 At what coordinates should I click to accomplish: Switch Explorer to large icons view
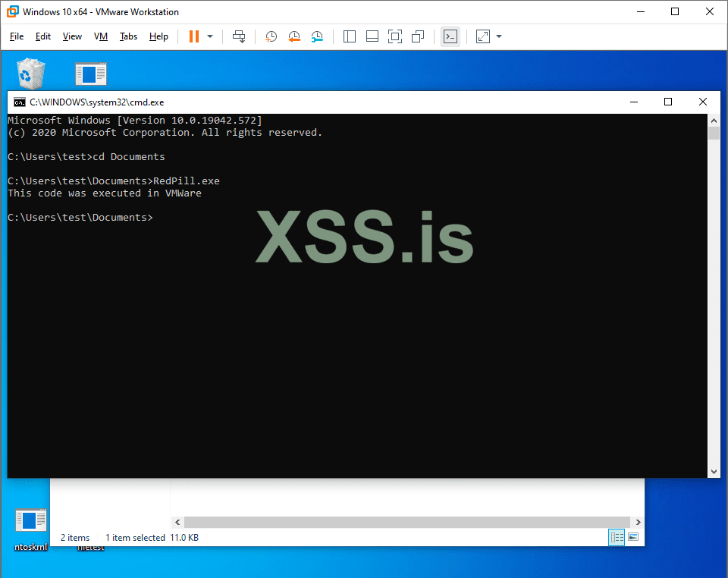[x=633, y=537]
